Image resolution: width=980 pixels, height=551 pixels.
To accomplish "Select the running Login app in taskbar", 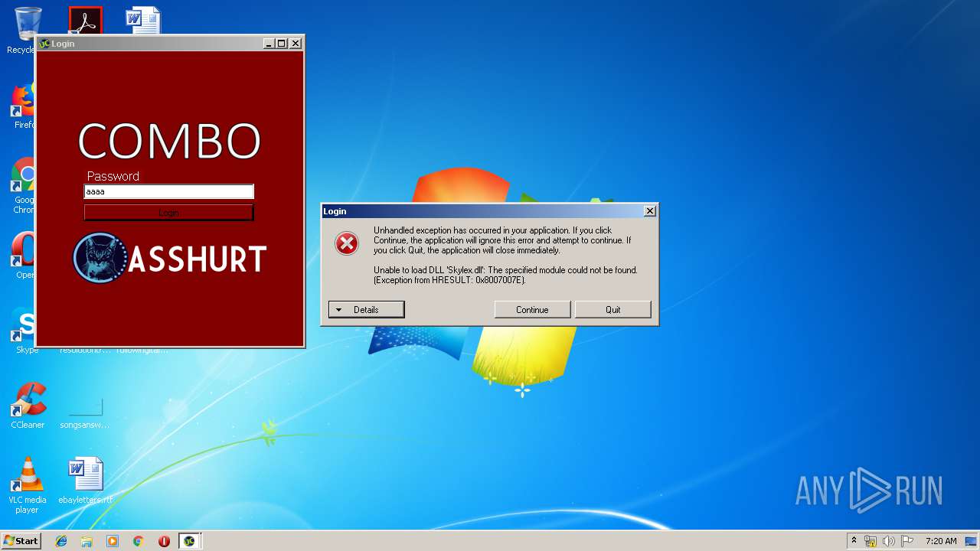I will coord(189,541).
